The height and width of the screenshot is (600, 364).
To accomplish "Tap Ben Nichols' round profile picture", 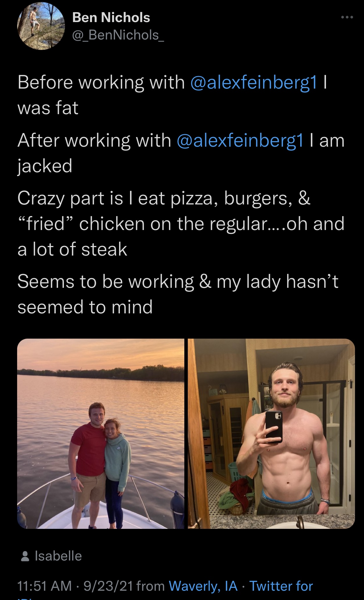I will [41, 27].
